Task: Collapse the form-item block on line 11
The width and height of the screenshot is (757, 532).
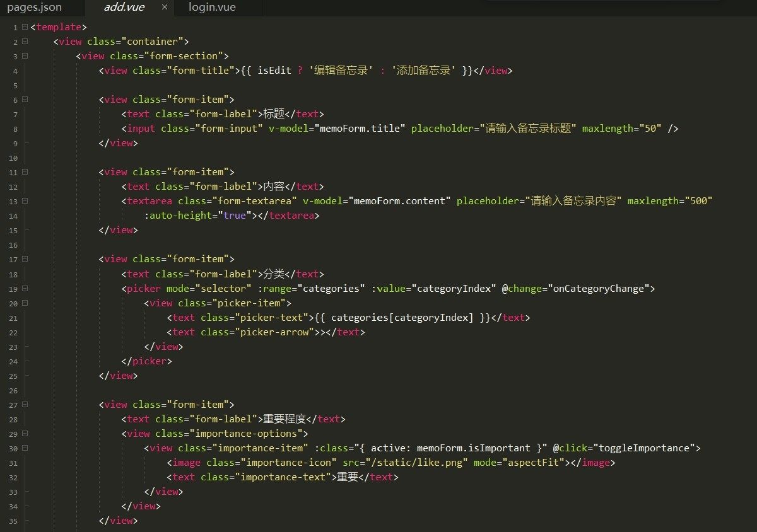Action: 25,172
